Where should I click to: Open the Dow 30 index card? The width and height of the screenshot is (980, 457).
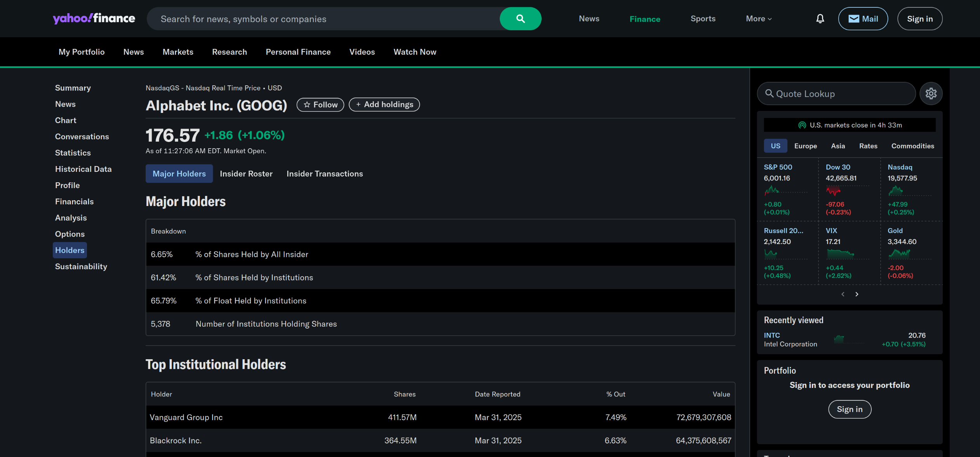[x=850, y=189]
